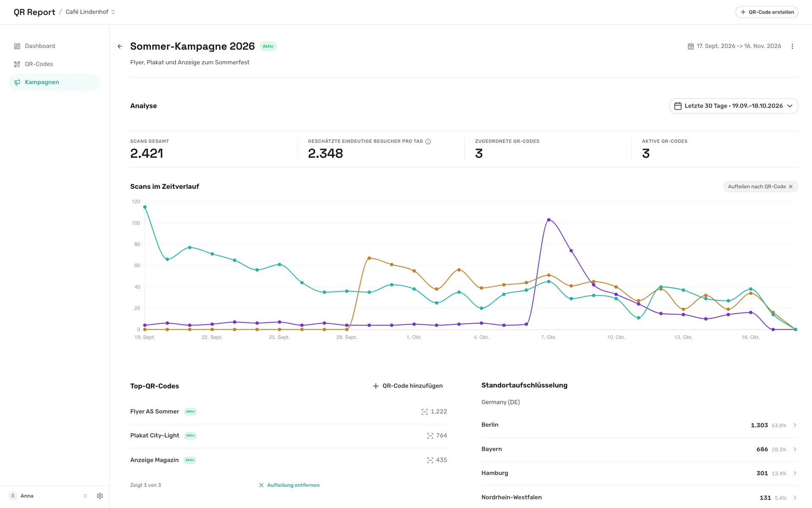The image size is (812, 508).
Task: Click the orange peak point after 28. Sept.
Action: 369,258
